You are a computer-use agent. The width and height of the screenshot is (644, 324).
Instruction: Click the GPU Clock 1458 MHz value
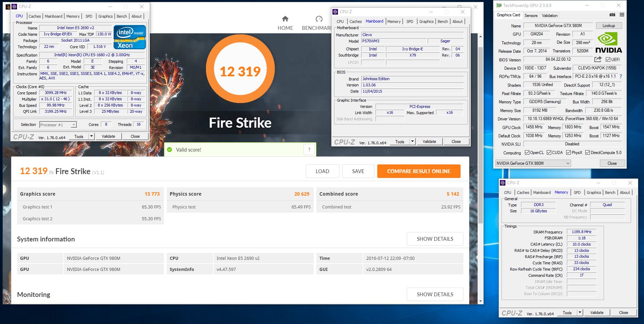coord(534,127)
